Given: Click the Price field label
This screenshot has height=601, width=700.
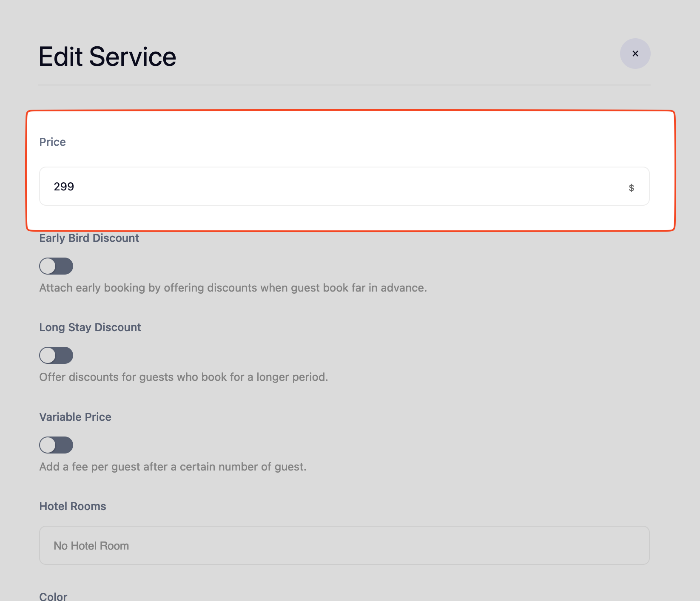Looking at the screenshot, I should (52, 142).
